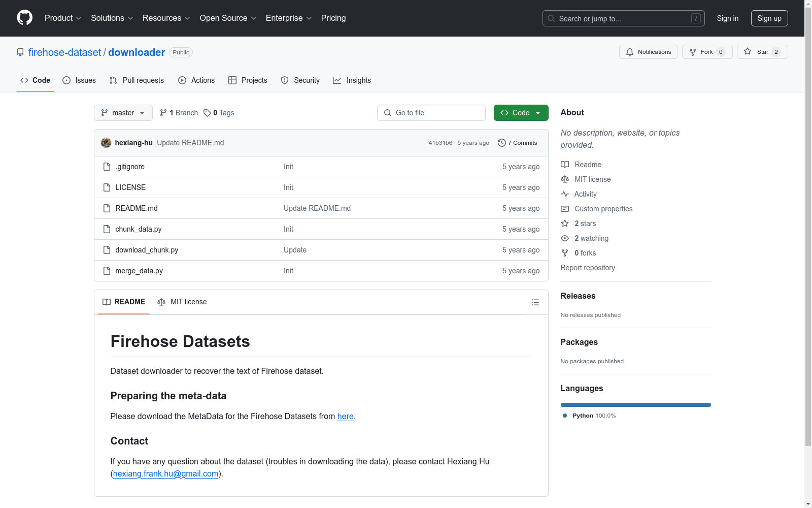This screenshot has height=508, width=812.
Task: Click the hexiang.frank.hu@gmail.com email link
Action: [165, 473]
